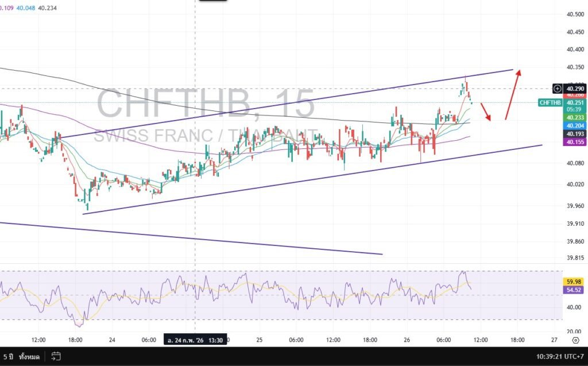The width and height of the screenshot is (588, 366).
Task: Click the blue 40.204 moving average label
Action: pyautogui.click(x=575, y=125)
